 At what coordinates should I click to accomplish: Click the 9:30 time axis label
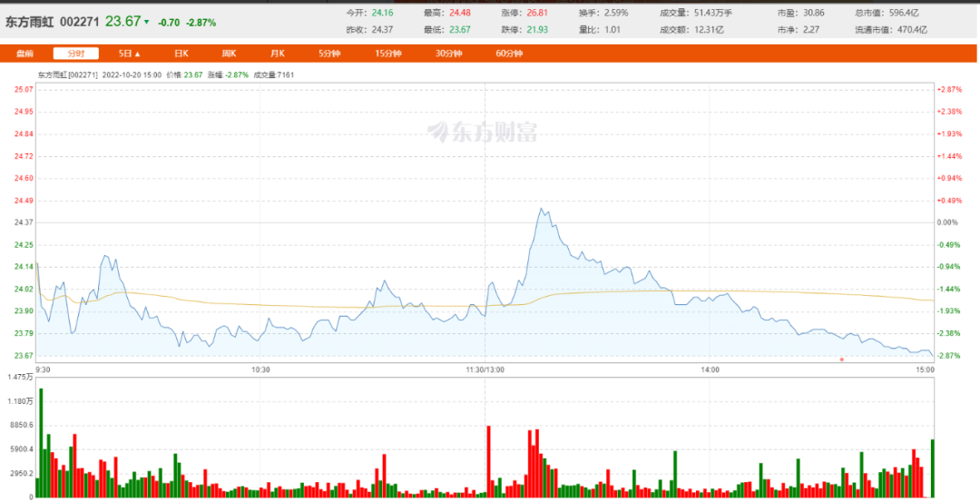pyautogui.click(x=44, y=370)
